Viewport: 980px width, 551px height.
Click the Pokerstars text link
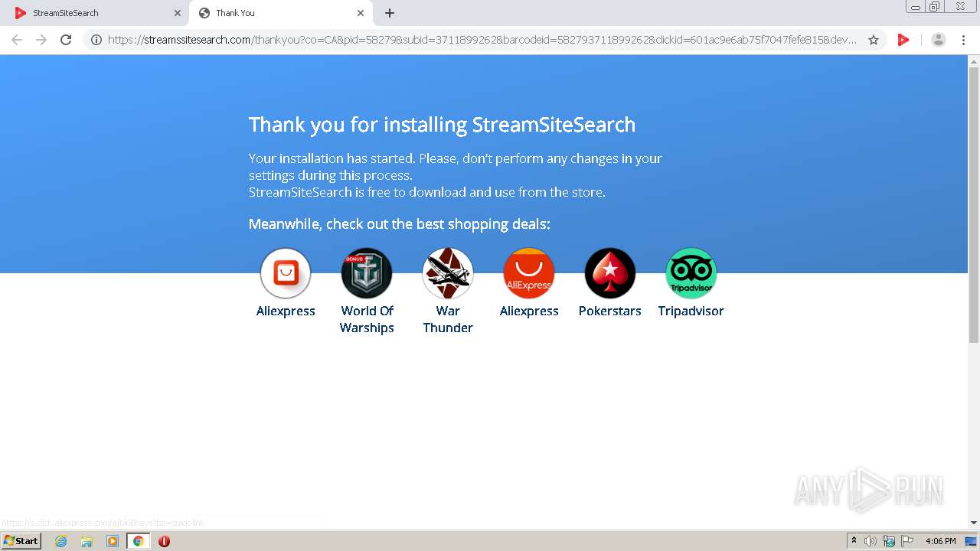click(x=610, y=311)
